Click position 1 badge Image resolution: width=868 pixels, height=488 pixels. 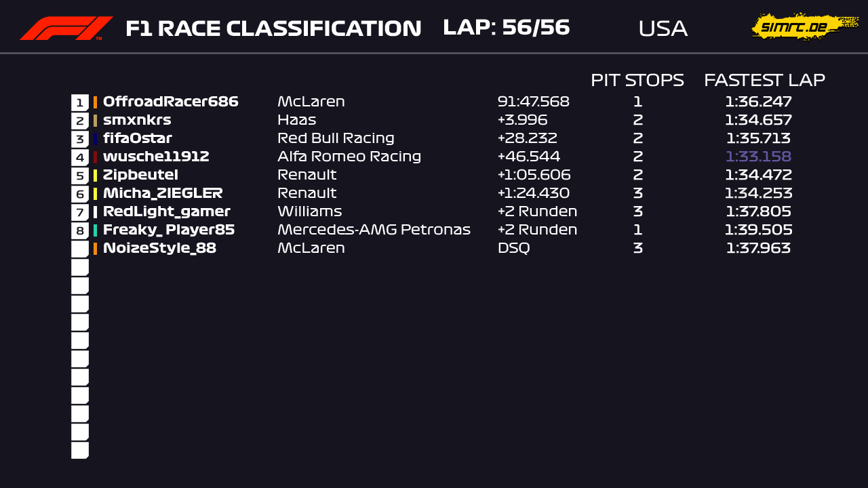79,102
